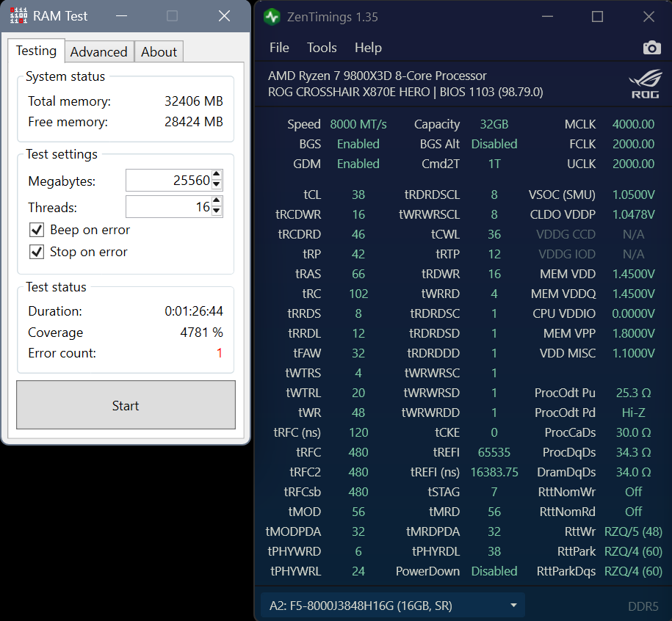672x621 pixels.
Task: Decrease Threads count with down arrow
Action: pos(217,211)
